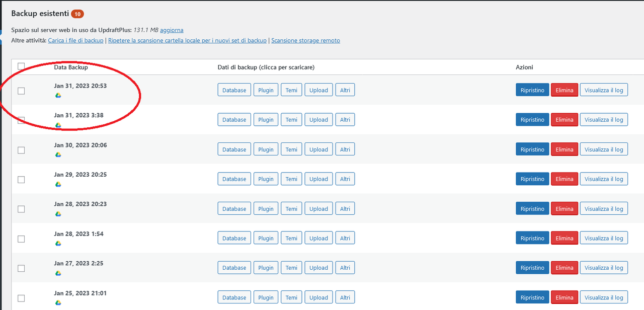The width and height of the screenshot is (644, 310).
Task: Download Temi from Jan 29 20:25 backup
Action: [x=292, y=179]
